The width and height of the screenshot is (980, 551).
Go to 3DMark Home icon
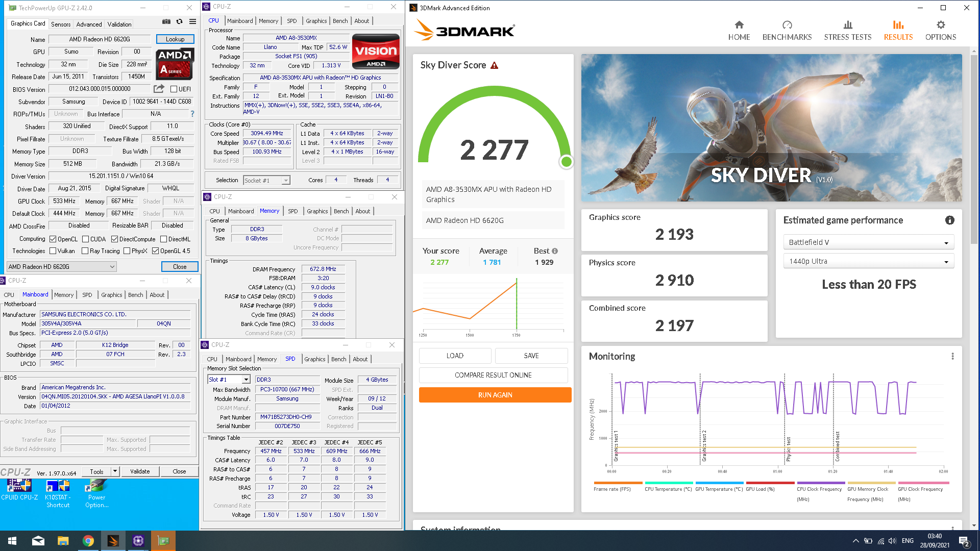(x=739, y=24)
